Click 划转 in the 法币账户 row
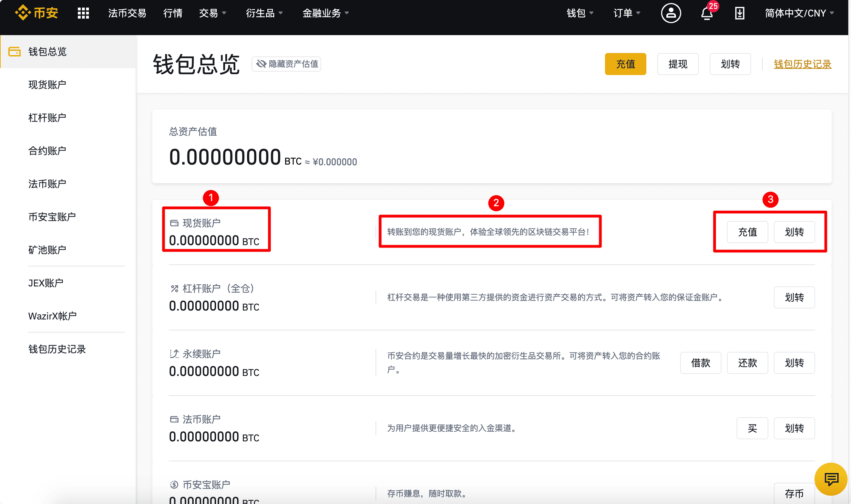The image size is (851, 504). [x=794, y=428]
